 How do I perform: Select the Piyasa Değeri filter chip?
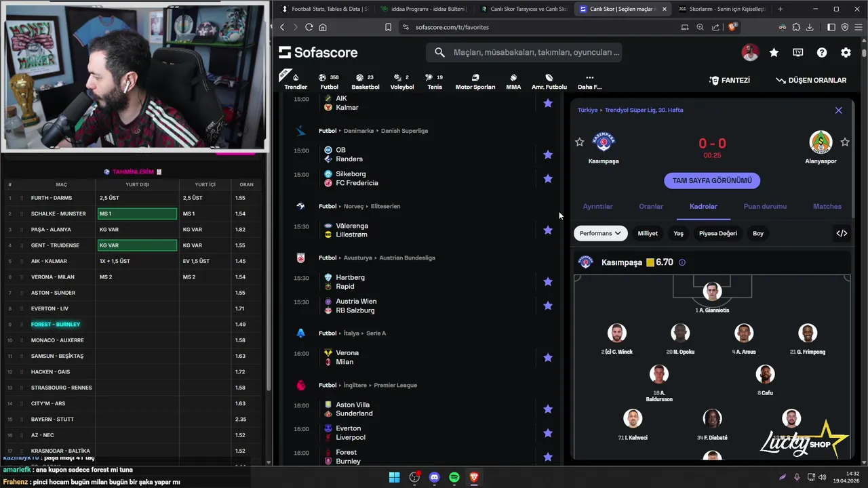coord(718,233)
